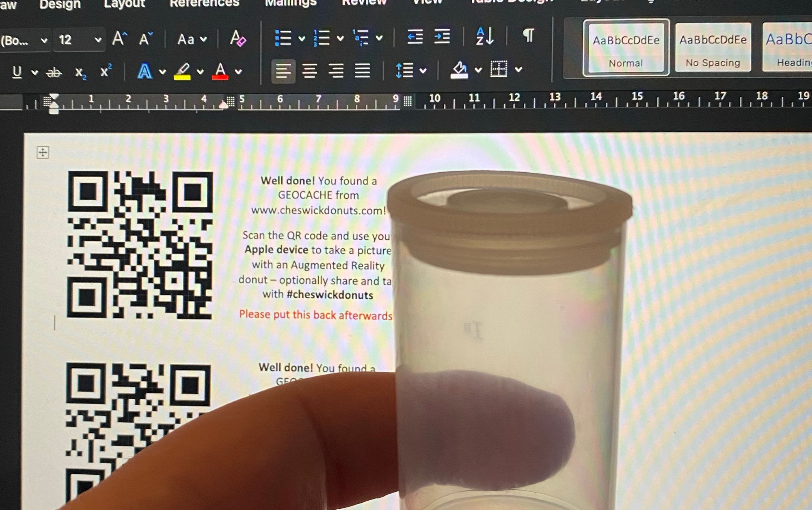Expand the text effects dropdown arrow
The width and height of the screenshot is (812, 510).
pos(163,72)
